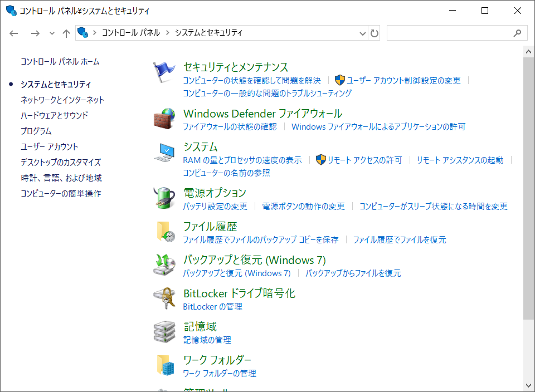Image resolution: width=535 pixels, height=392 pixels.
Task: Click the File History folder clock icon
Action: [166, 232]
